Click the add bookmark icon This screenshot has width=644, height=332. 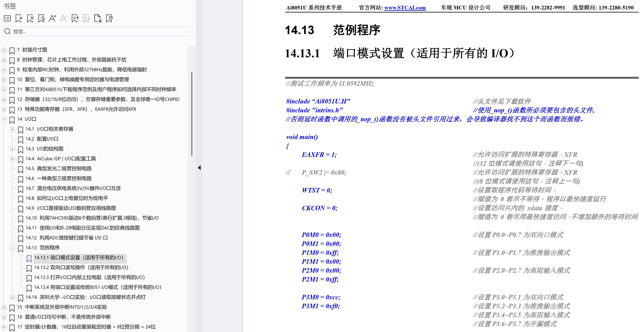point(19,18)
